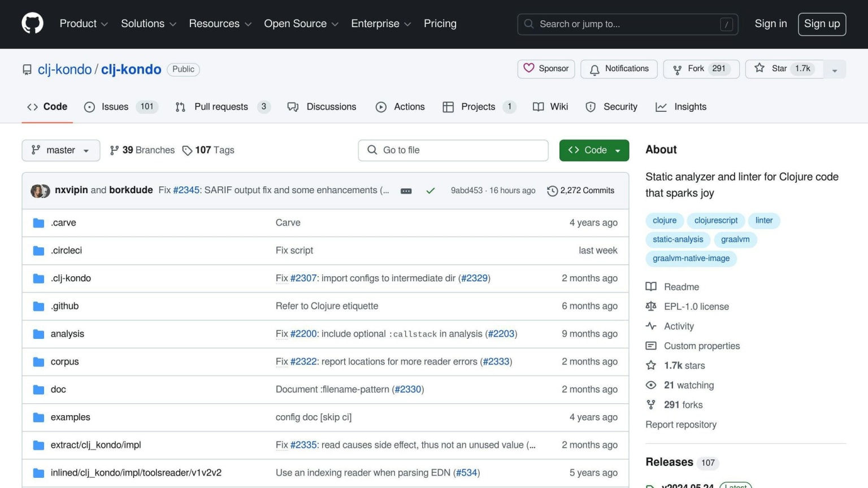Open the #2345 issue link
Viewport: 868px width, 488px height.
[x=186, y=190]
